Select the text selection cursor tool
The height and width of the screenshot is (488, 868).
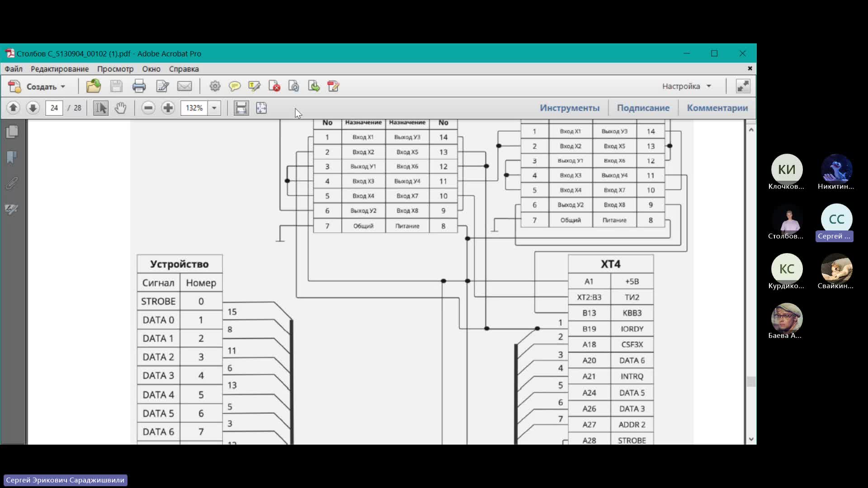(101, 108)
